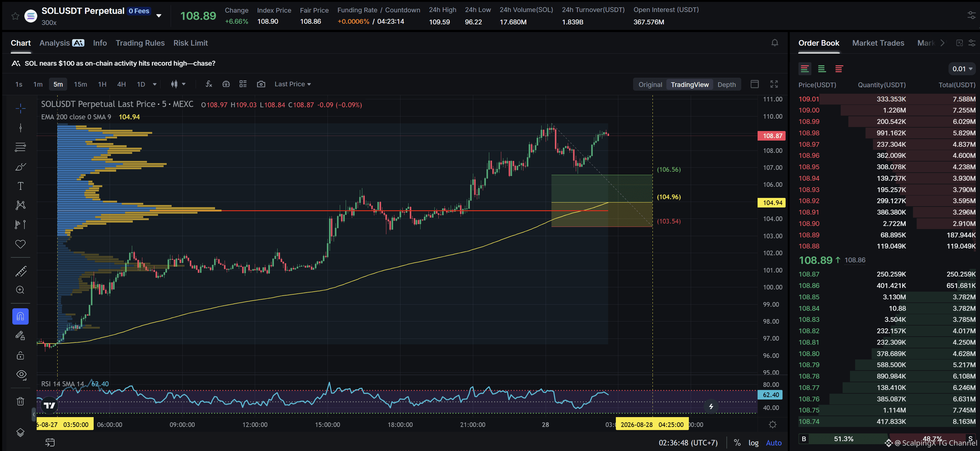This screenshot has width=980, height=451.
Task: Click the order book pop-out window icon
Action: click(x=960, y=43)
